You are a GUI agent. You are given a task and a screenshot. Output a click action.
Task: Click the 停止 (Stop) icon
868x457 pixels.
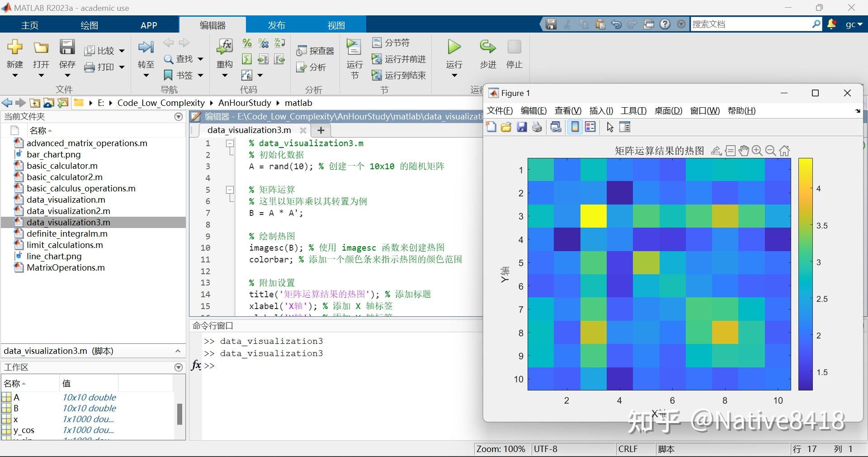point(514,47)
